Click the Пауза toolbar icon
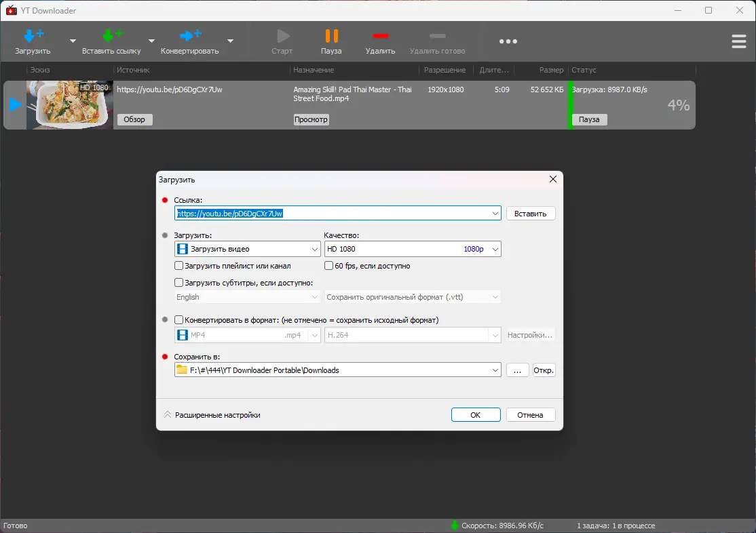The image size is (756, 533). pyautogui.click(x=331, y=36)
